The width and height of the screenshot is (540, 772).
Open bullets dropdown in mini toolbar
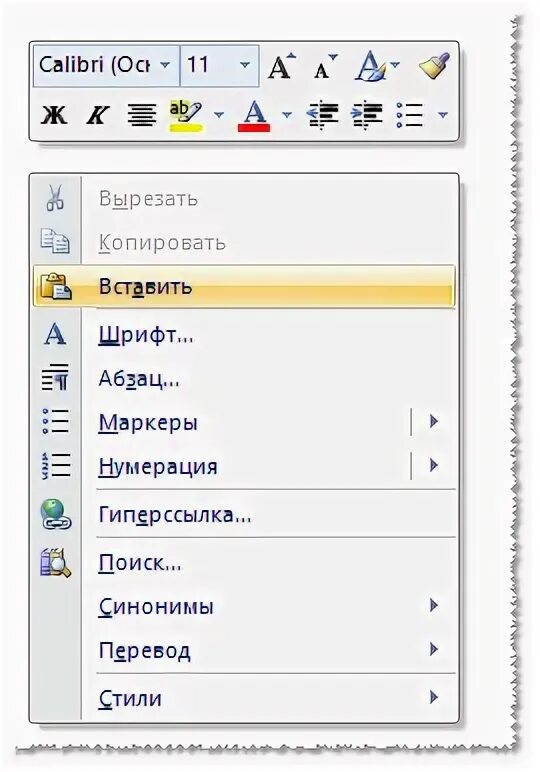pyautogui.click(x=443, y=115)
